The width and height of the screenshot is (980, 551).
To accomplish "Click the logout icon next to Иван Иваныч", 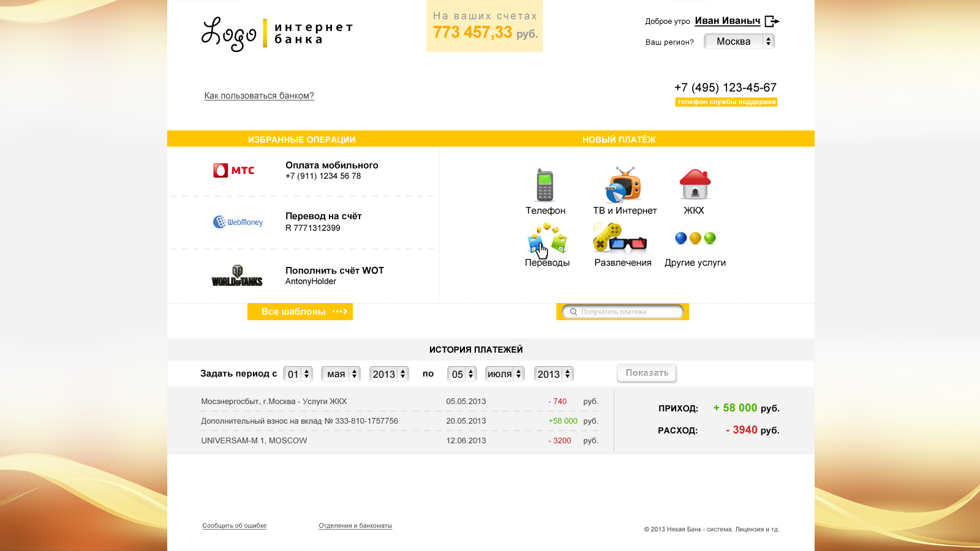I will pyautogui.click(x=772, y=21).
